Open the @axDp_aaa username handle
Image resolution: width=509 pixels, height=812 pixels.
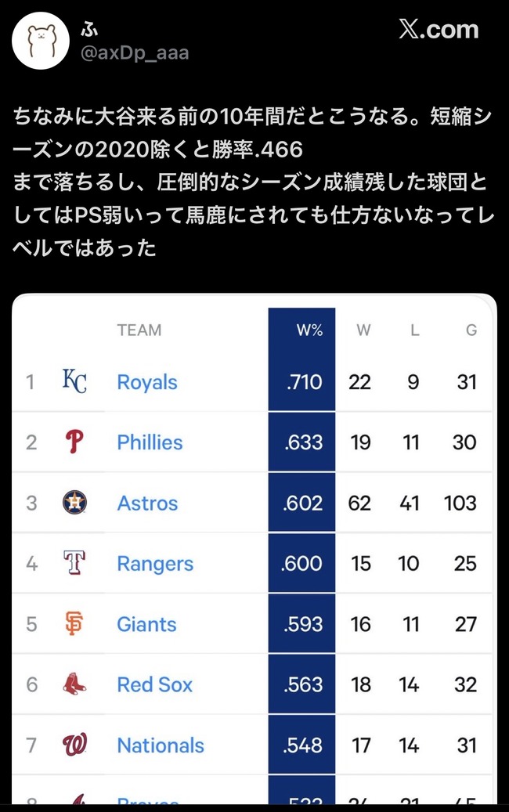click(134, 53)
